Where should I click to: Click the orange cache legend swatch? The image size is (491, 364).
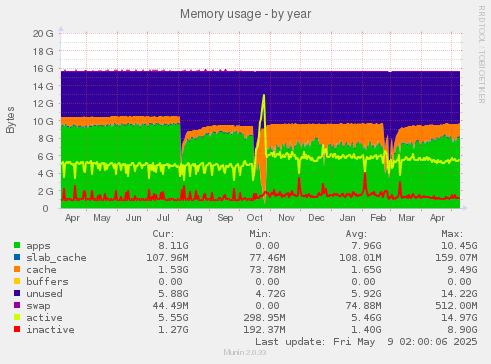(17, 269)
